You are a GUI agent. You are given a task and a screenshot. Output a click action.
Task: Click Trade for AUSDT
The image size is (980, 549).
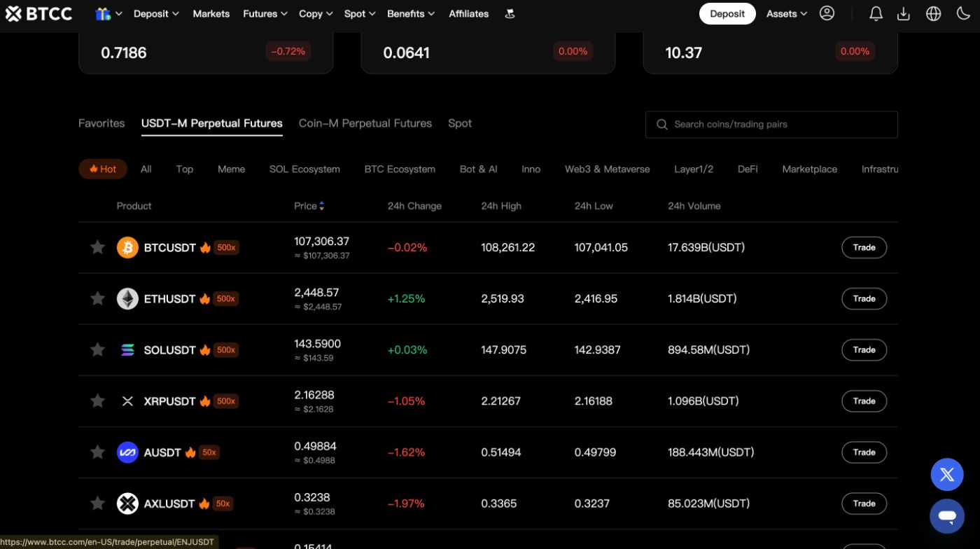pyautogui.click(x=864, y=452)
